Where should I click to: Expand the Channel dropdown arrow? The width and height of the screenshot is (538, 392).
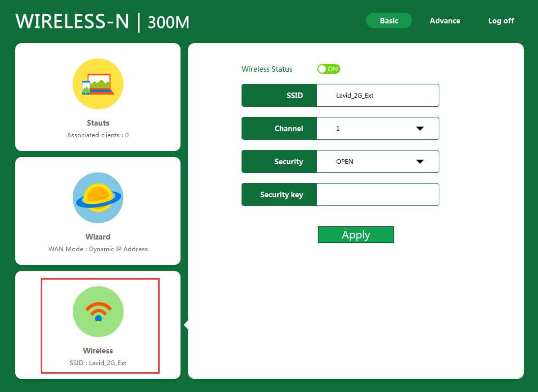pos(420,129)
